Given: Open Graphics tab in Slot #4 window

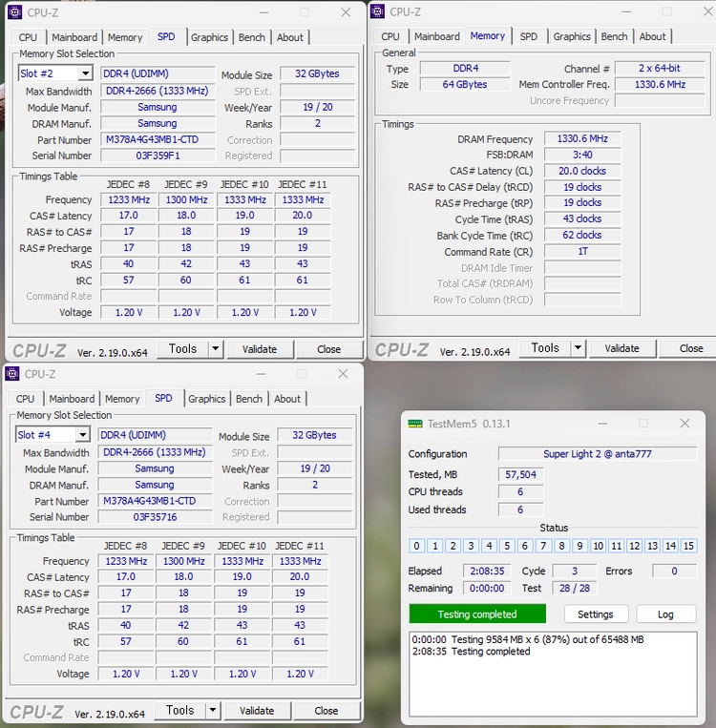Looking at the screenshot, I should [x=207, y=399].
